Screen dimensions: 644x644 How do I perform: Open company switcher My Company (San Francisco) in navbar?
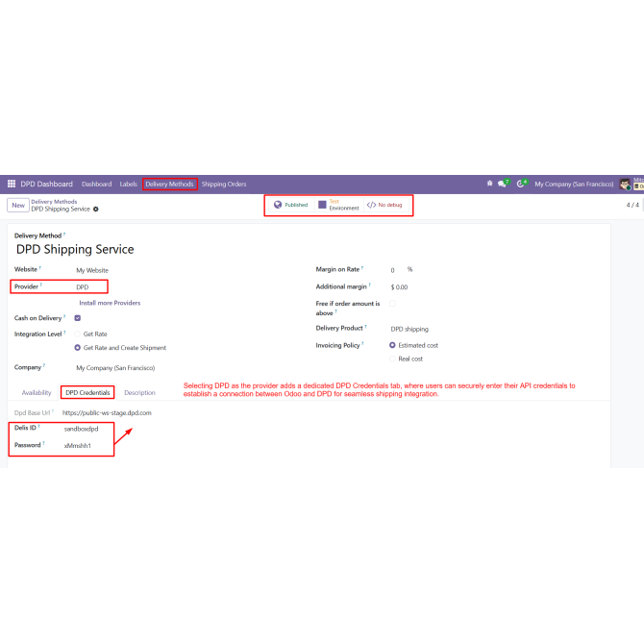point(574,184)
